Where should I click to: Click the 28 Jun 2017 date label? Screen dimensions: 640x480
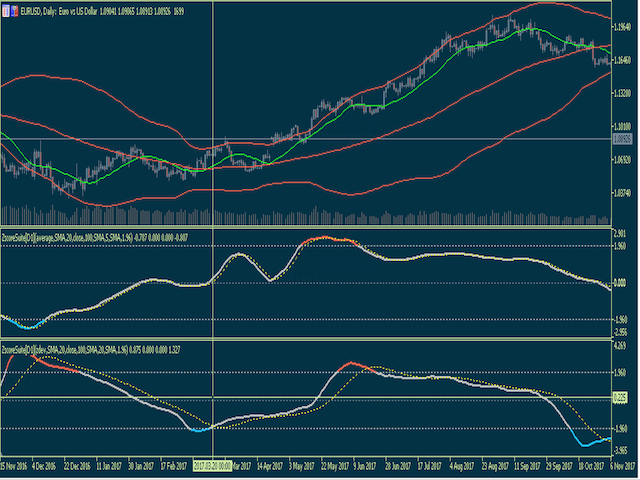(x=398, y=466)
